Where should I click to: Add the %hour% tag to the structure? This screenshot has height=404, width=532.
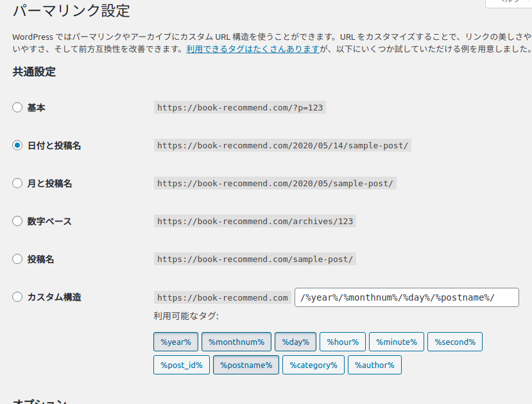click(342, 341)
